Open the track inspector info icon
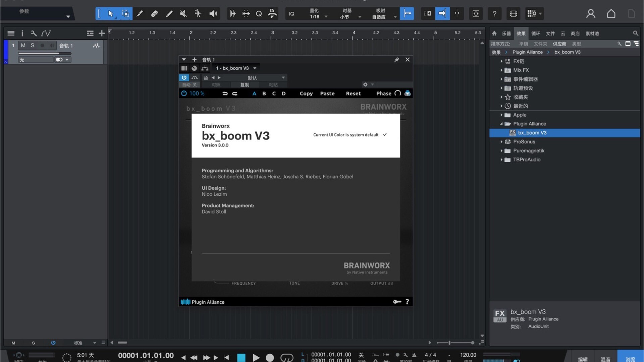This screenshot has height=362, width=644. pos(22,33)
